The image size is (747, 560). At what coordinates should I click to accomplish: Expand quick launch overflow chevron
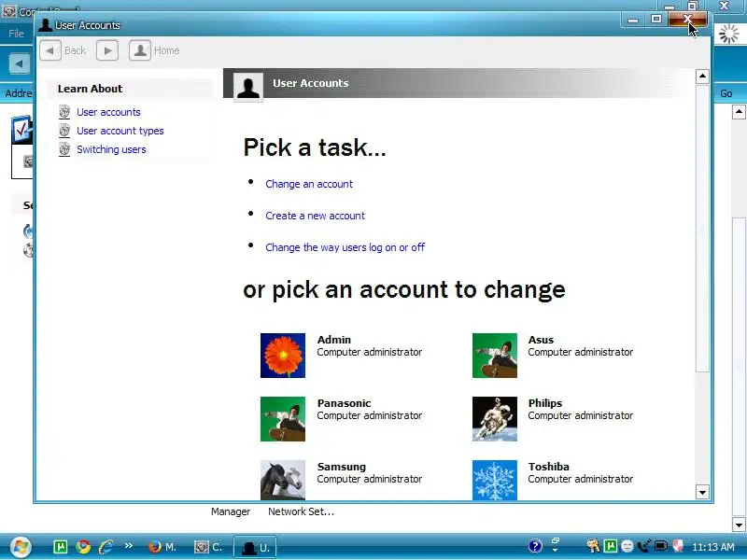point(128,546)
